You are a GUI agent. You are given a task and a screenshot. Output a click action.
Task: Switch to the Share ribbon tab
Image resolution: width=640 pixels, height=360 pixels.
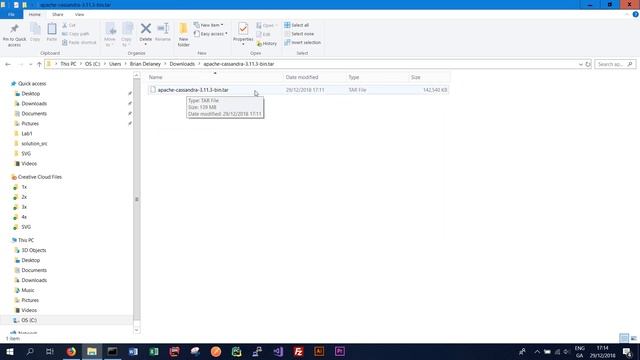coord(58,14)
